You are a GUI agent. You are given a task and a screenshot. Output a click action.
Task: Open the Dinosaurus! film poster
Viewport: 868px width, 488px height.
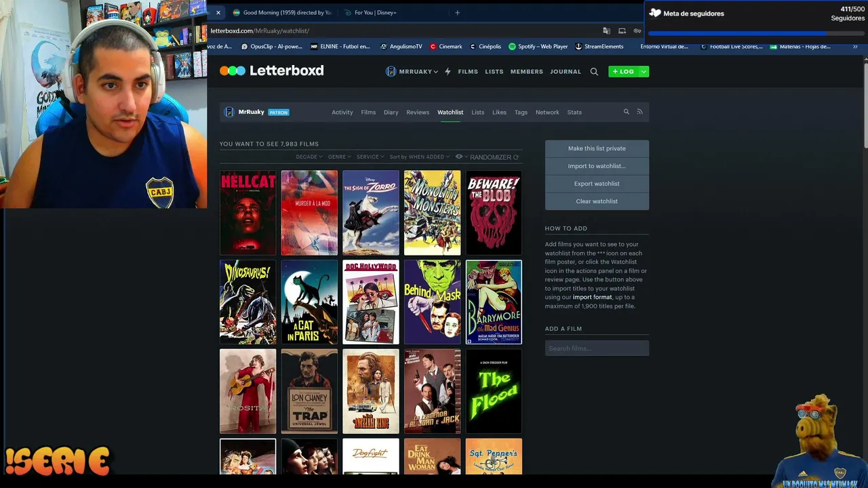click(248, 302)
